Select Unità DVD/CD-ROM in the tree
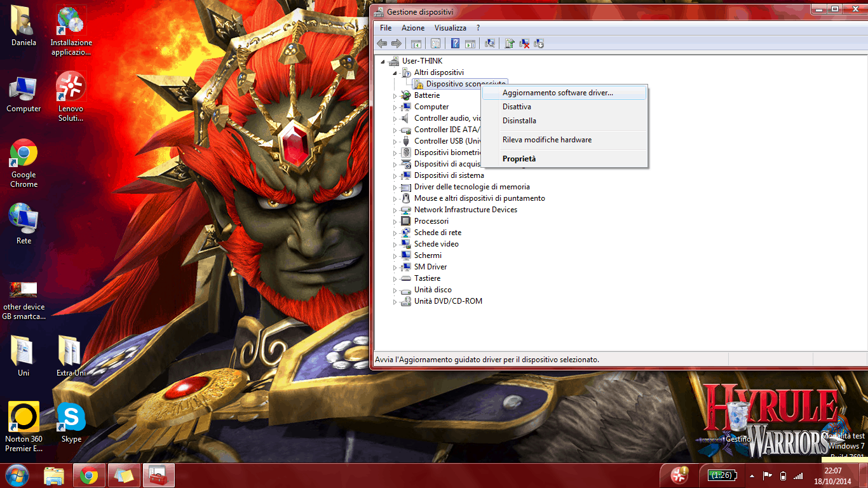This screenshot has height=488, width=868. pyautogui.click(x=448, y=301)
